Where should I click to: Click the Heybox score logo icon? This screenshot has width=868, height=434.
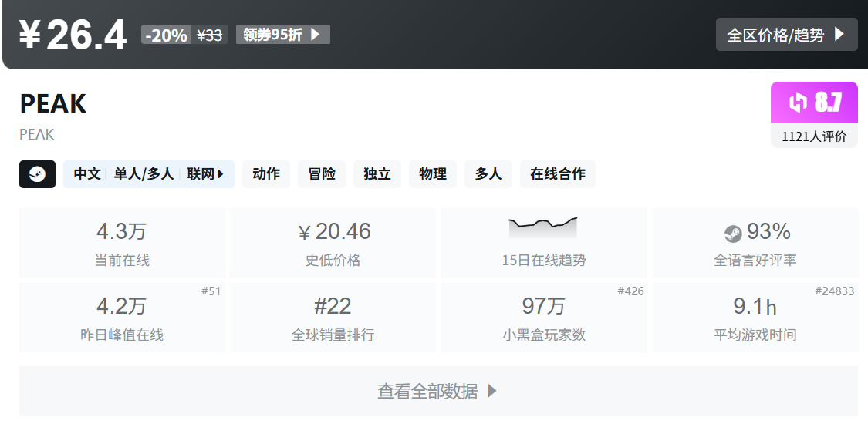(x=799, y=103)
